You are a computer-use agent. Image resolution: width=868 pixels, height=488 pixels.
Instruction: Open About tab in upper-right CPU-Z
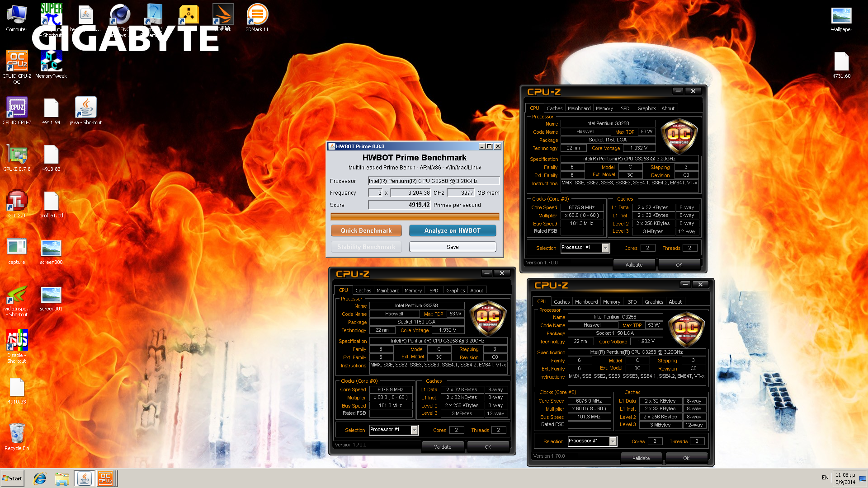[668, 108]
